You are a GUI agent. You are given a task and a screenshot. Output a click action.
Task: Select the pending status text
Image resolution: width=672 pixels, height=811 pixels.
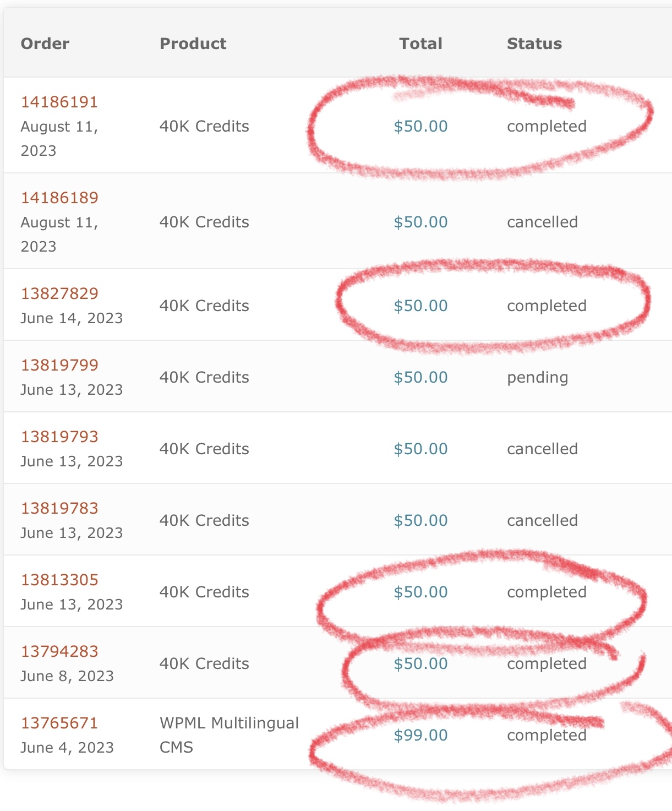pos(538,378)
